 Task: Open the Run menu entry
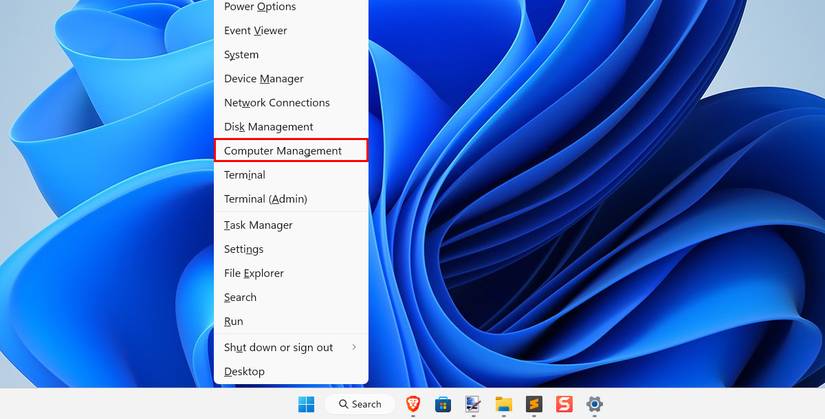291,321
